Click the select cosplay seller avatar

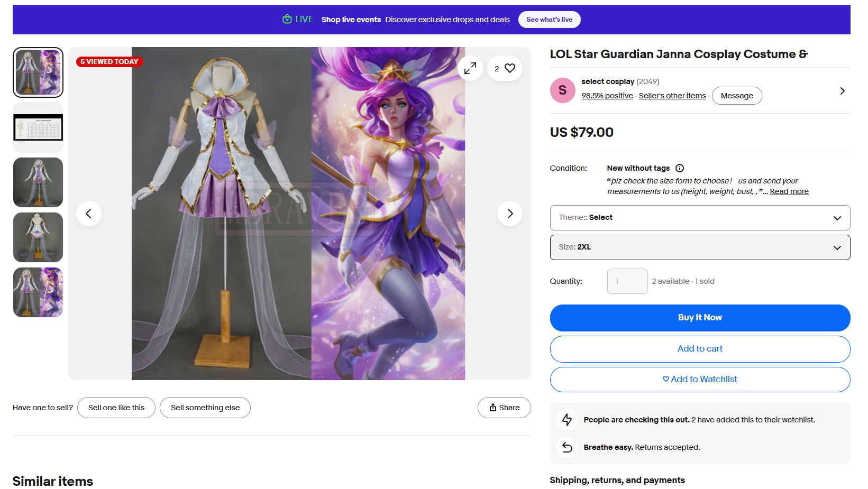pos(563,90)
